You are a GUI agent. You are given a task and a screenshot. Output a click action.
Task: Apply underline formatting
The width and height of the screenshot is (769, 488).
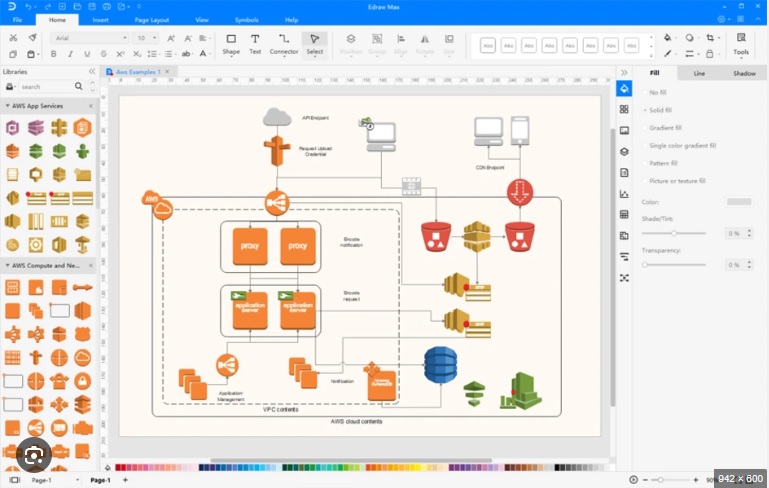pos(87,54)
